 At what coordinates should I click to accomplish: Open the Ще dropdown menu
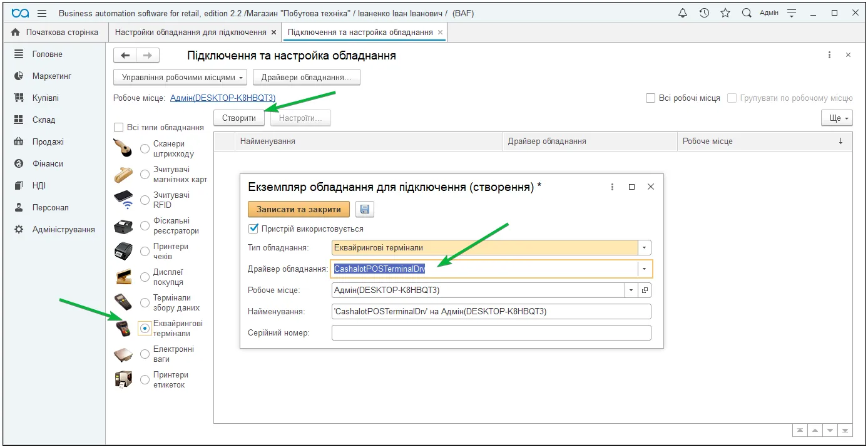tap(837, 118)
